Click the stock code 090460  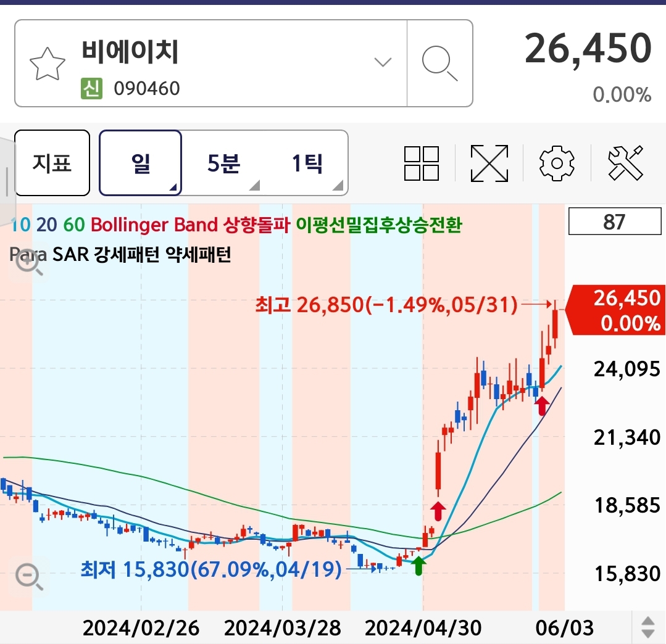pyautogui.click(x=146, y=89)
